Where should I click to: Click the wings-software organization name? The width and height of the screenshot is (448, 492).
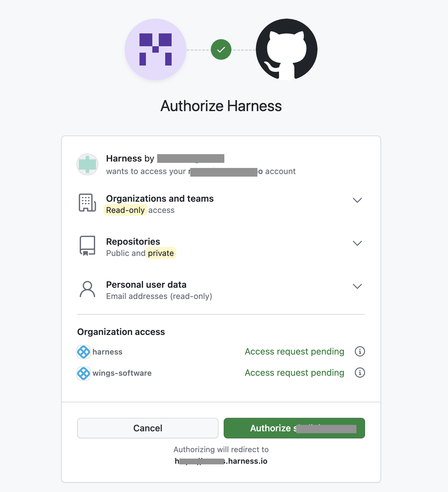click(122, 373)
